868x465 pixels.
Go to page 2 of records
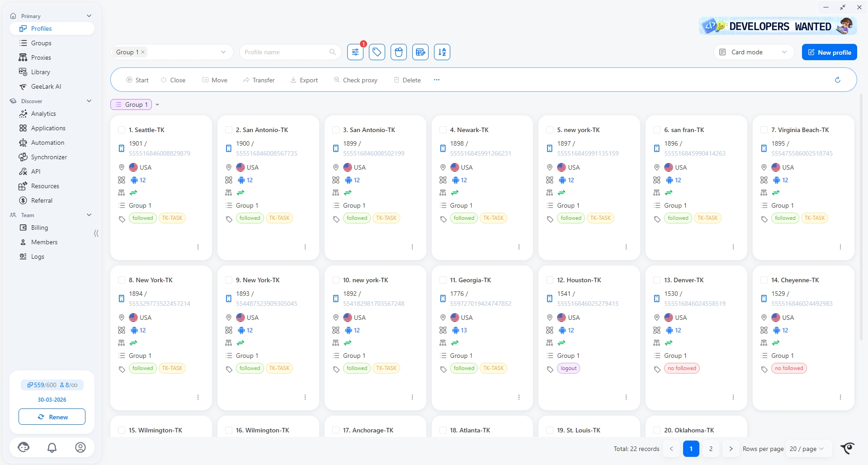tap(711, 449)
